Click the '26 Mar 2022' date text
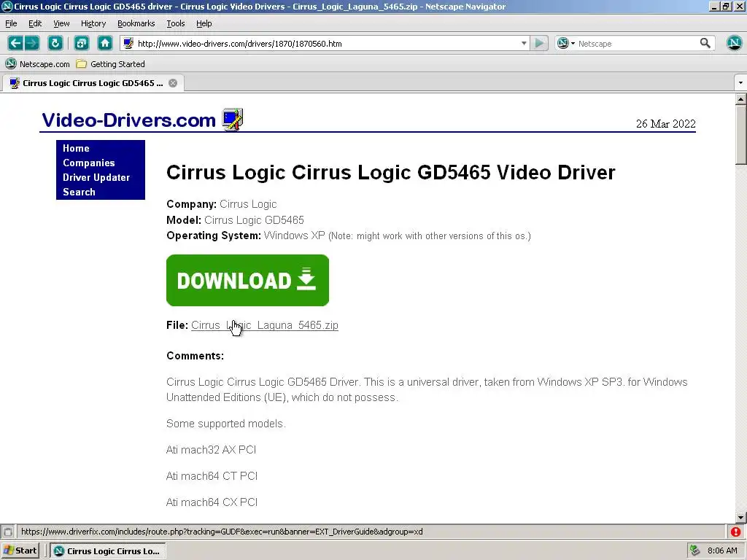Viewport: 747px width, 560px height. 665,124
